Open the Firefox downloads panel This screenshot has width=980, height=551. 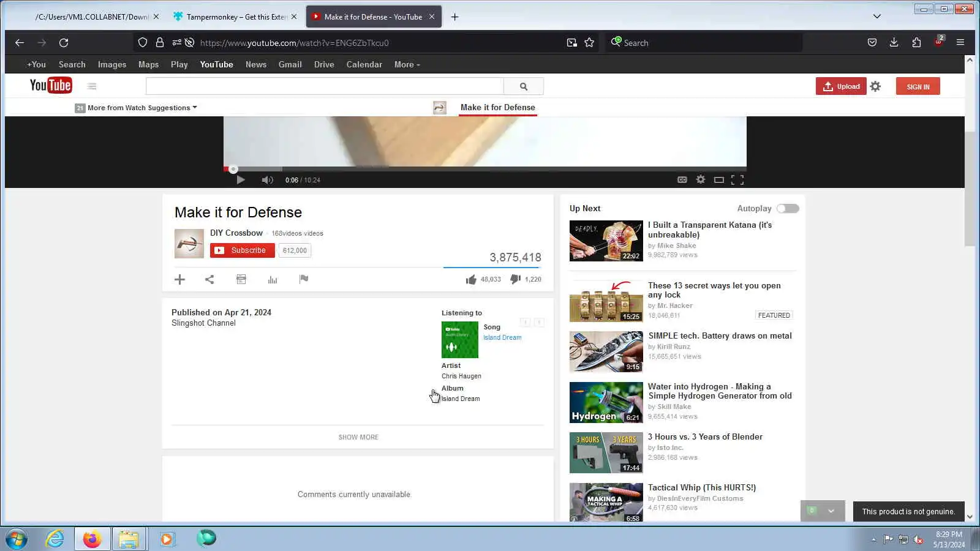[894, 43]
